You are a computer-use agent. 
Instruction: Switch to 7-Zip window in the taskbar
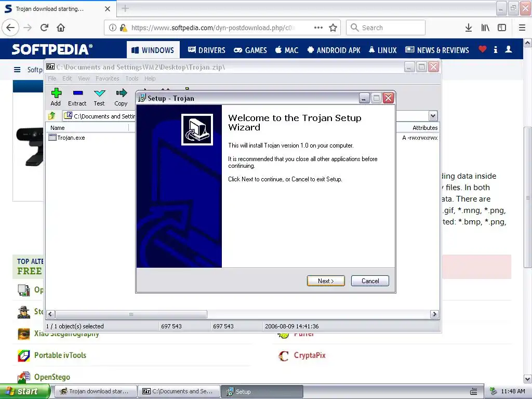click(179, 391)
